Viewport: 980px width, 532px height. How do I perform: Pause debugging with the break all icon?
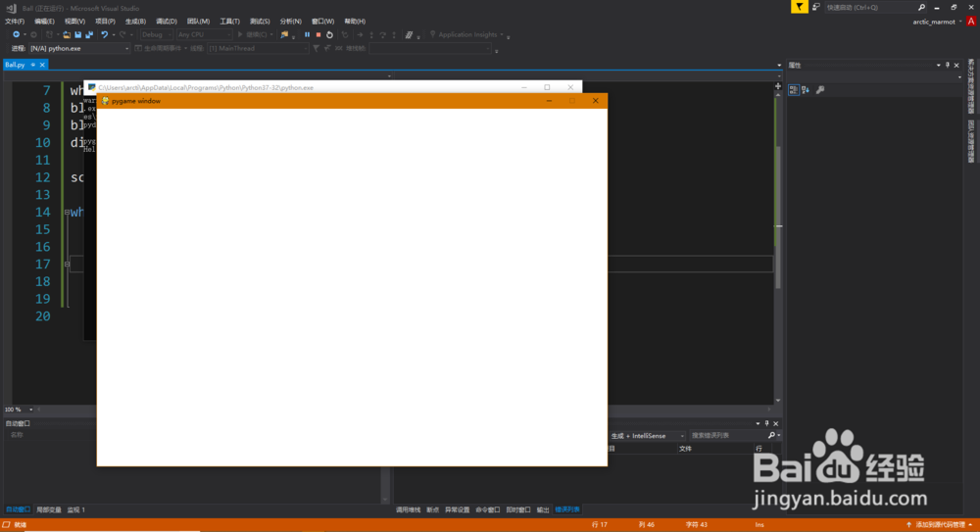click(307, 34)
